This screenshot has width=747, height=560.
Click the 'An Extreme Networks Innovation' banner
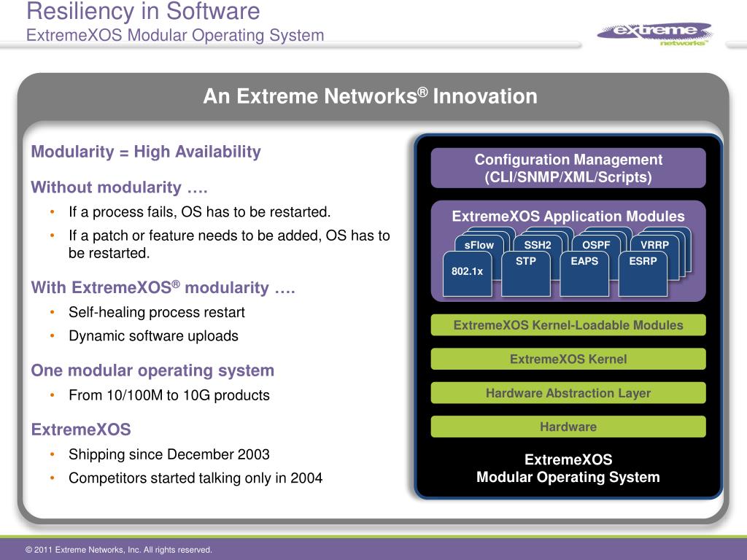[x=370, y=96]
